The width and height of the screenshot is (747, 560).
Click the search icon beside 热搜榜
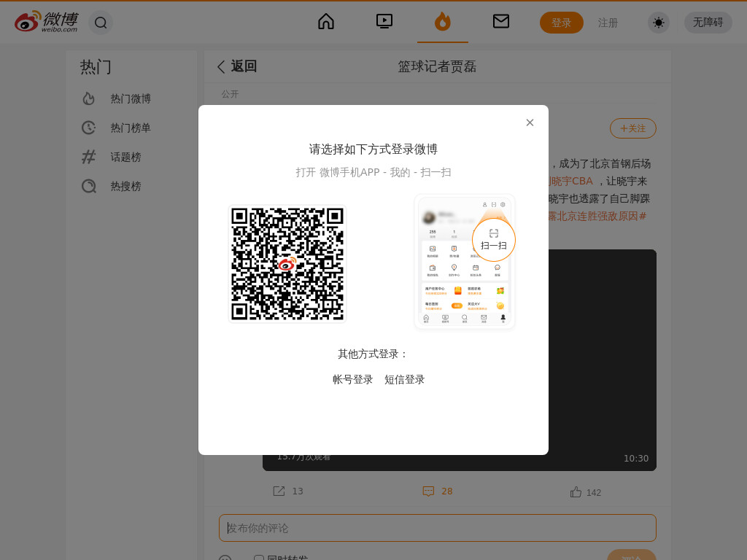tap(88, 186)
